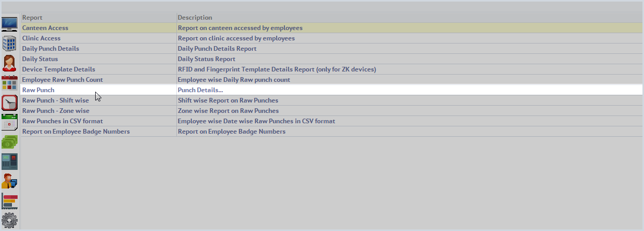Viewport: 644px width, 231px height.
Task: Open the computer monitor sidebar icon
Action: point(9,24)
